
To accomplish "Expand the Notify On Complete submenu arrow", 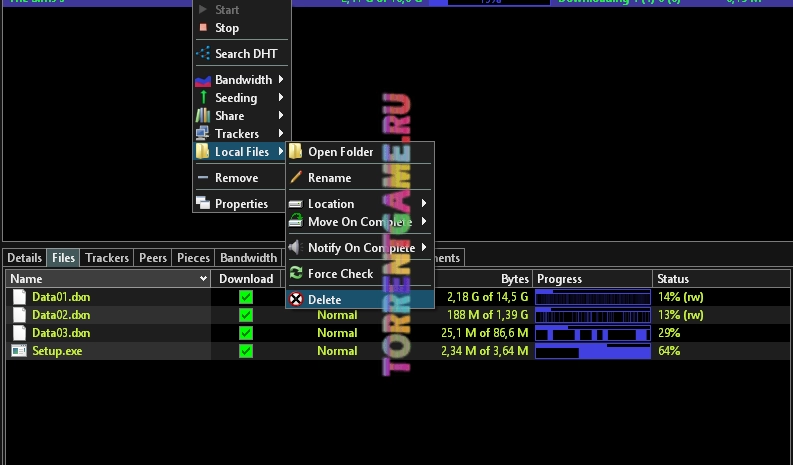I will 424,247.
